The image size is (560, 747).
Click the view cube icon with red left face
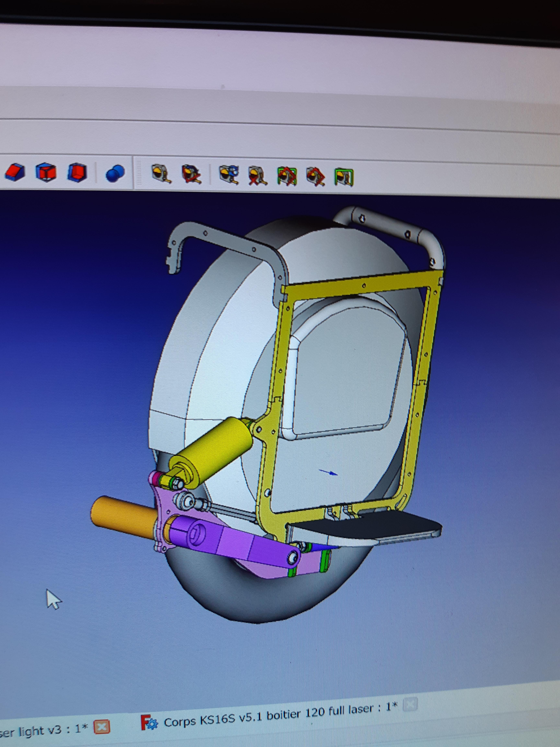[78, 173]
